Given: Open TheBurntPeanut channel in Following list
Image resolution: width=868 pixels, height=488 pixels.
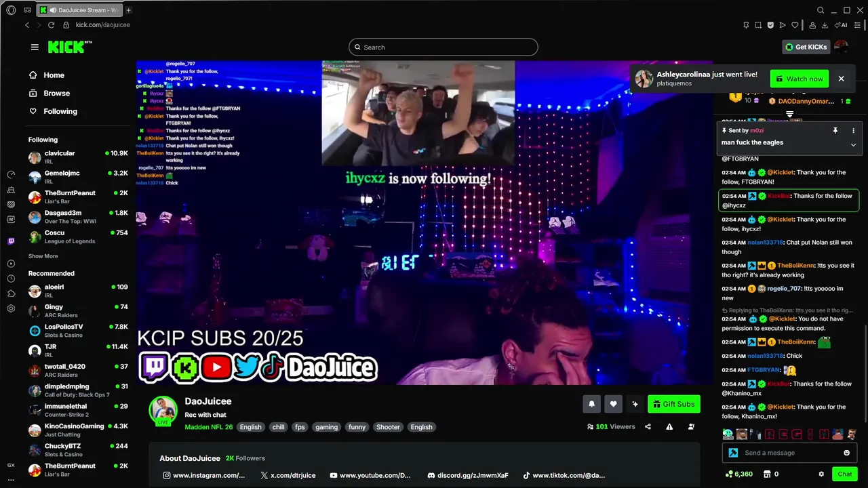Looking at the screenshot, I should 78,197.
